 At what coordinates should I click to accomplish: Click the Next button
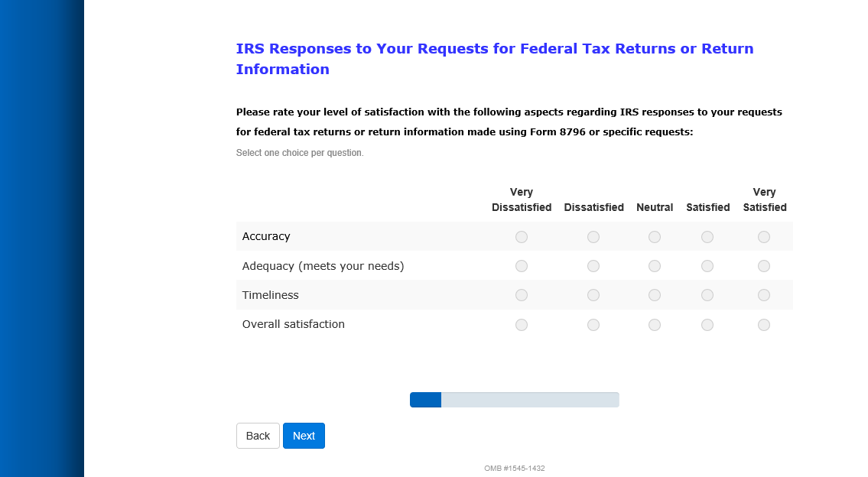tap(304, 436)
